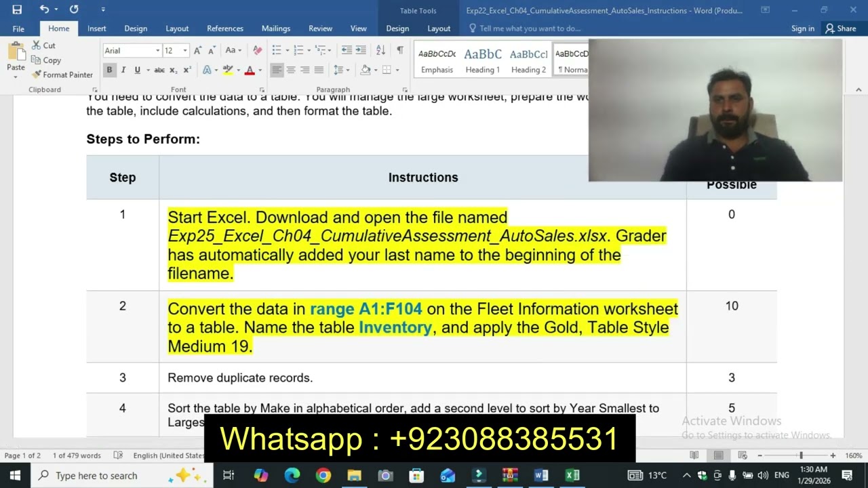Apply superscript formatting
This screenshot has width=868, height=488.
(187, 70)
